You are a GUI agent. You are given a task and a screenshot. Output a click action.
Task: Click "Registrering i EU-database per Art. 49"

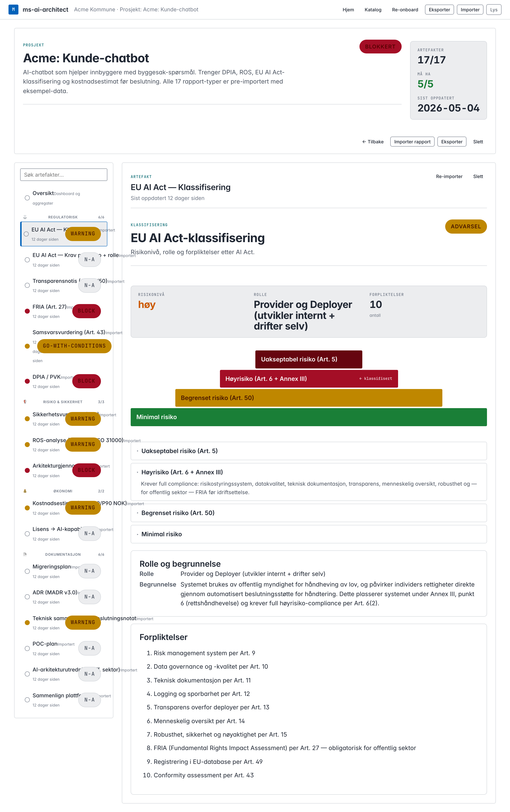click(x=208, y=762)
